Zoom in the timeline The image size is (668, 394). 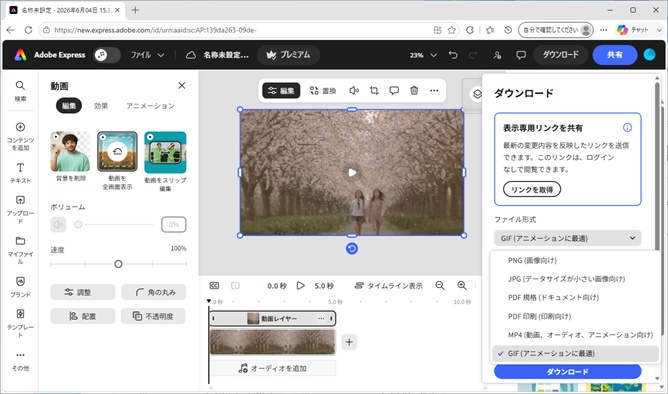coord(462,285)
